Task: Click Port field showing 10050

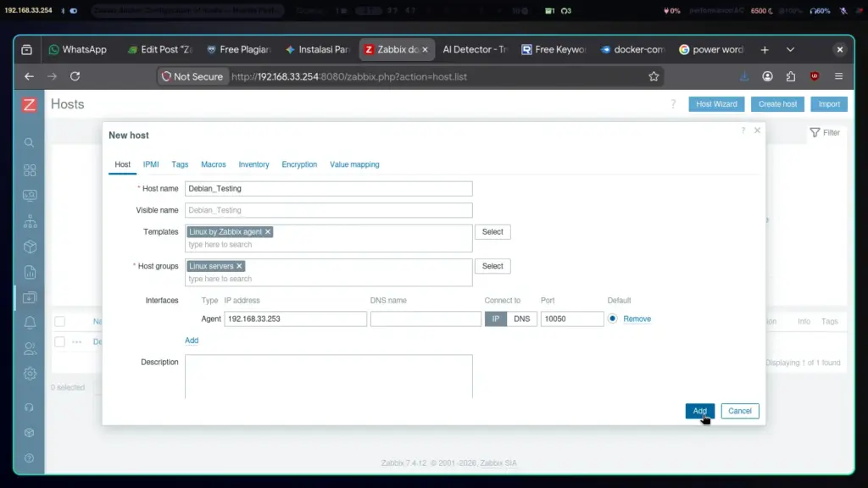Action: [572, 319]
